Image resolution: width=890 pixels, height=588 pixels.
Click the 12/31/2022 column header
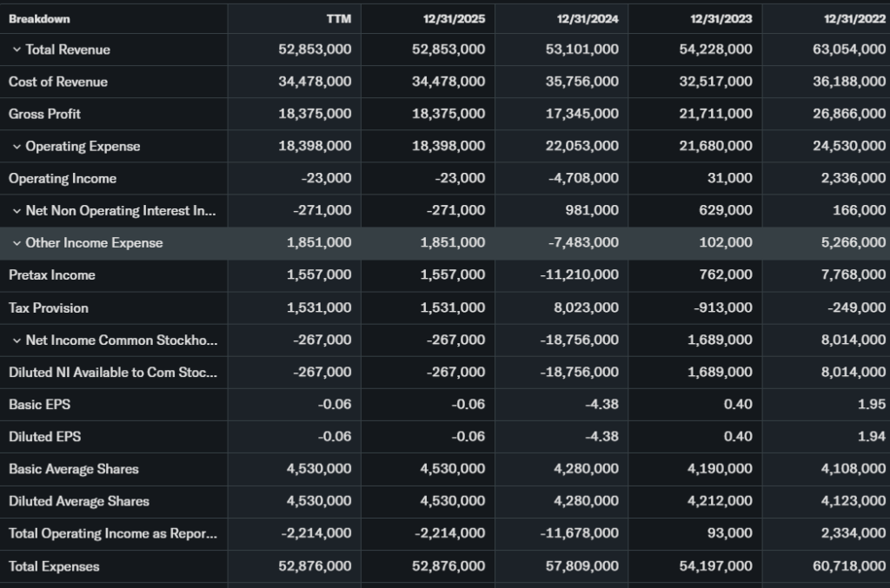(x=855, y=18)
